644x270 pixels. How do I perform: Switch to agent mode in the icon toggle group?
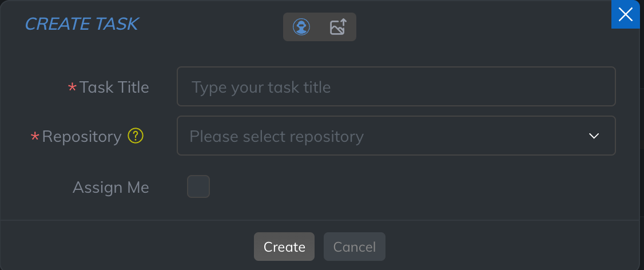pyautogui.click(x=301, y=27)
